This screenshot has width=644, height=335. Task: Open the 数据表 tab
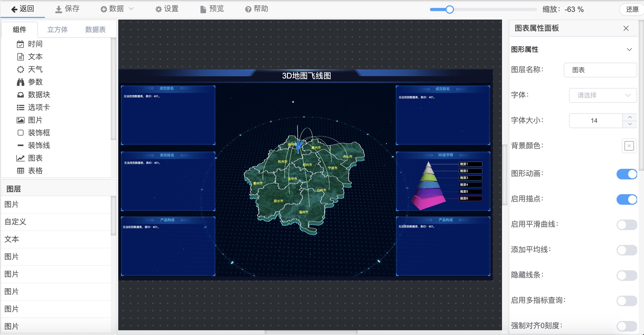pos(95,30)
